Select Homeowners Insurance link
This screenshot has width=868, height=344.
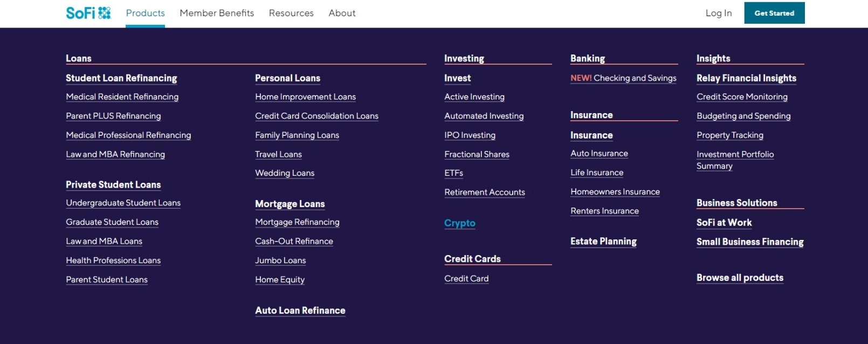615,192
